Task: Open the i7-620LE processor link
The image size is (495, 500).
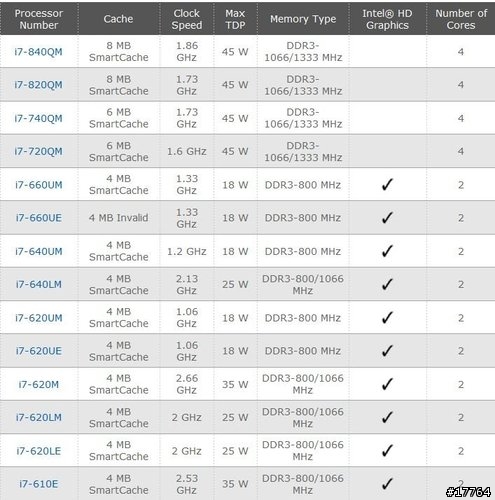Action: [x=39, y=451]
